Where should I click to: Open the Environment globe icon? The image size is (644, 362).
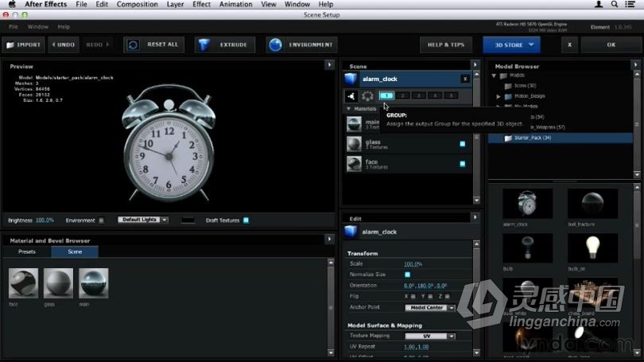tap(275, 45)
